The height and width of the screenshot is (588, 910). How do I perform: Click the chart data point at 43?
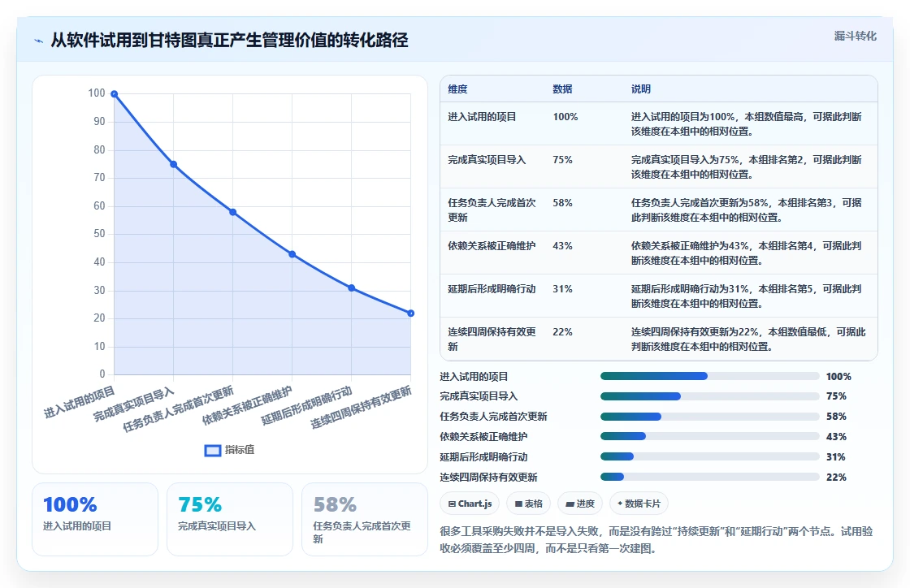[292, 254]
